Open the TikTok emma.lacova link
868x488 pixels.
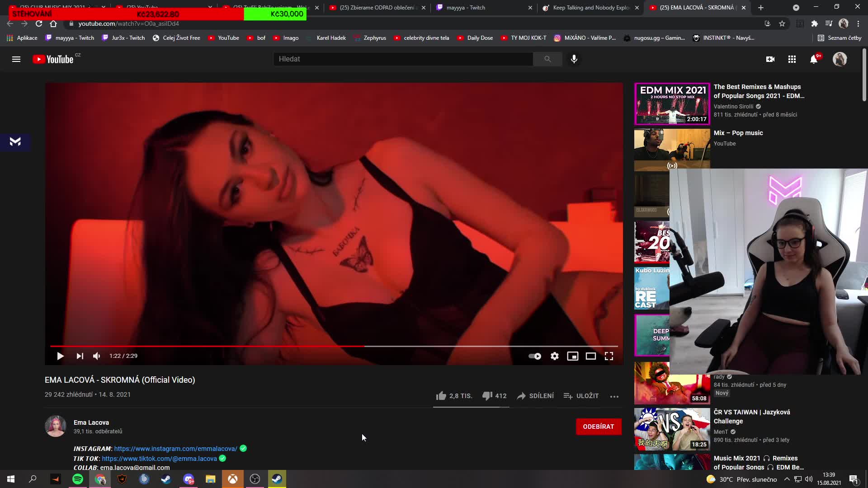click(159, 459)
